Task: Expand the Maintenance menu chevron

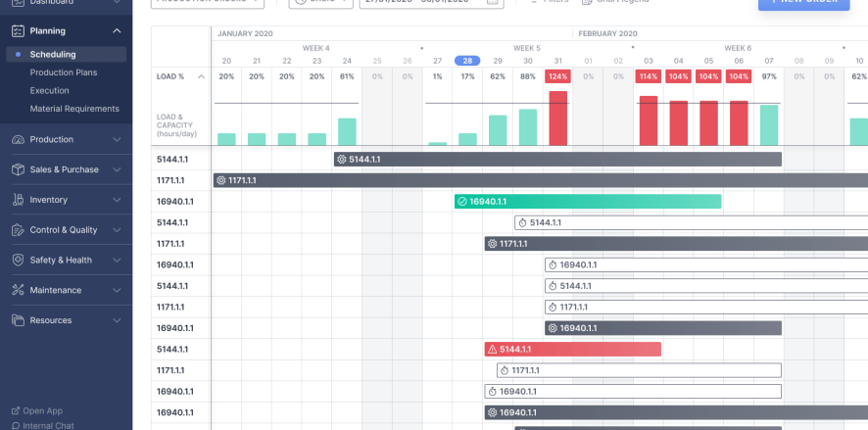Action: point(118,290)
